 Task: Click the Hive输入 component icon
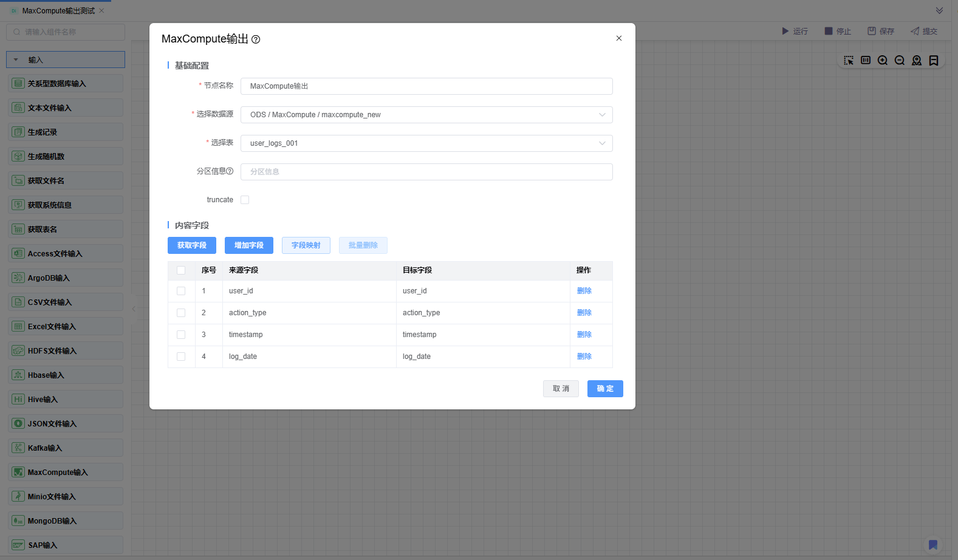point(18,399)
